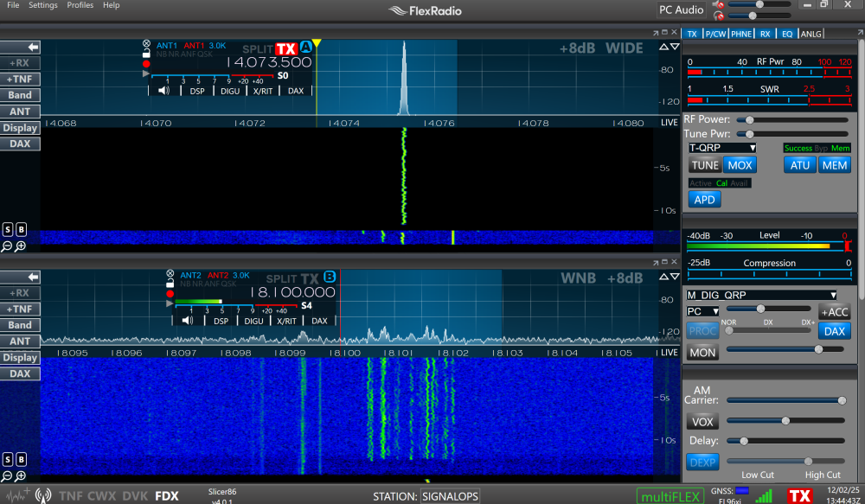Open slice A 3.0K filter width selector
Screen dimensions: 865x504
click(x=217, y=45)
